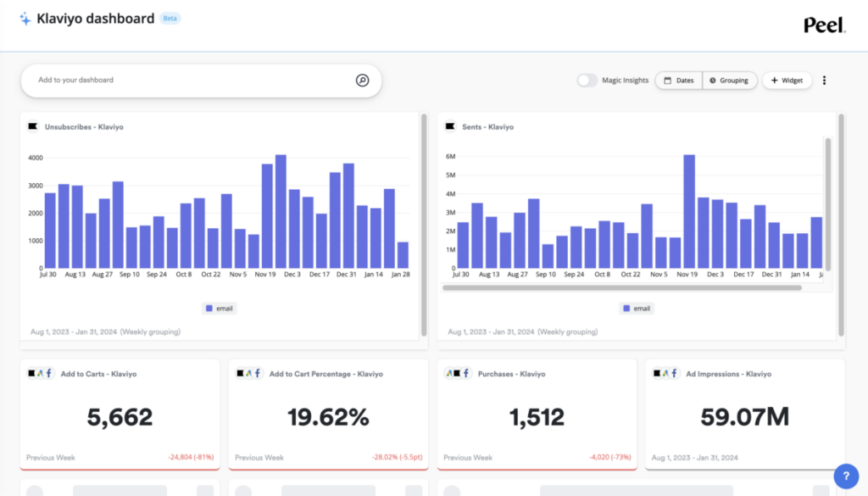Click the + Widget button
This screenshot has height=496, width=868.
click(x=787, y=80)
